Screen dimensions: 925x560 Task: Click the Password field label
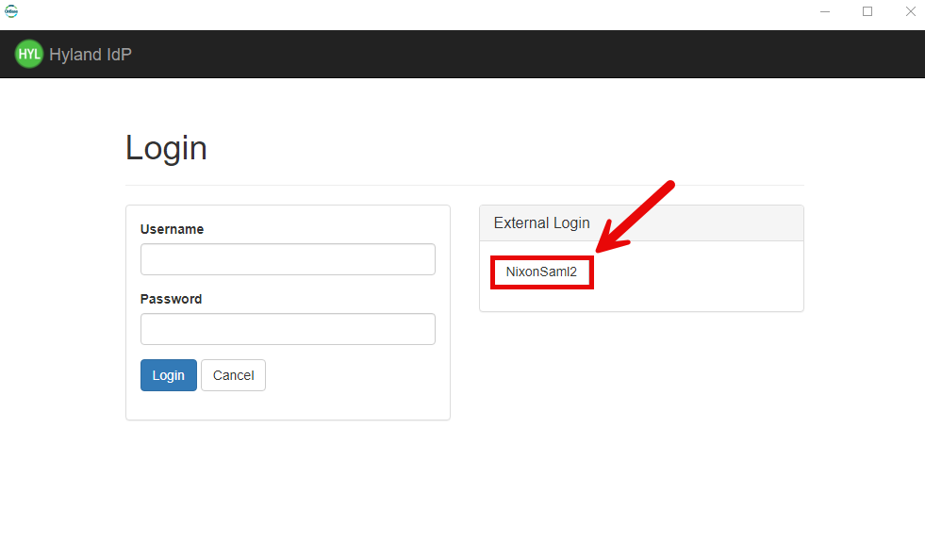pos(171,299)
